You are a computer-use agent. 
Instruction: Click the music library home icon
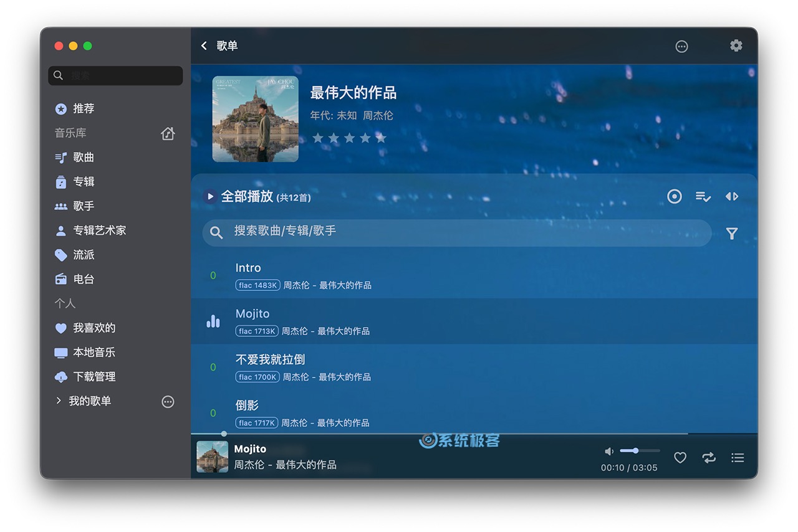click(168, 133)
